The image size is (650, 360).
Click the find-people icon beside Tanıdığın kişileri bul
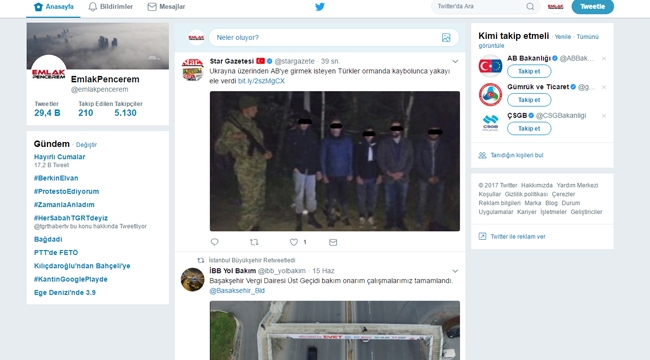coord(482,155)
